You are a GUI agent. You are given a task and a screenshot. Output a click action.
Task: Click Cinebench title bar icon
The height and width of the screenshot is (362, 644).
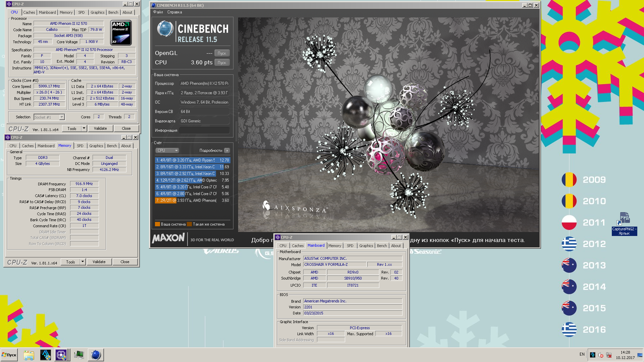point(153,5)
